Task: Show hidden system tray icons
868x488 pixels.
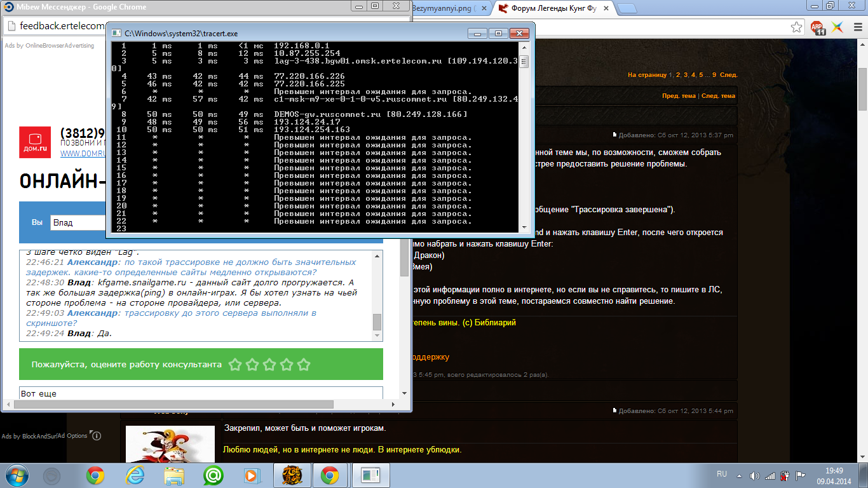Action: [738, 475]
